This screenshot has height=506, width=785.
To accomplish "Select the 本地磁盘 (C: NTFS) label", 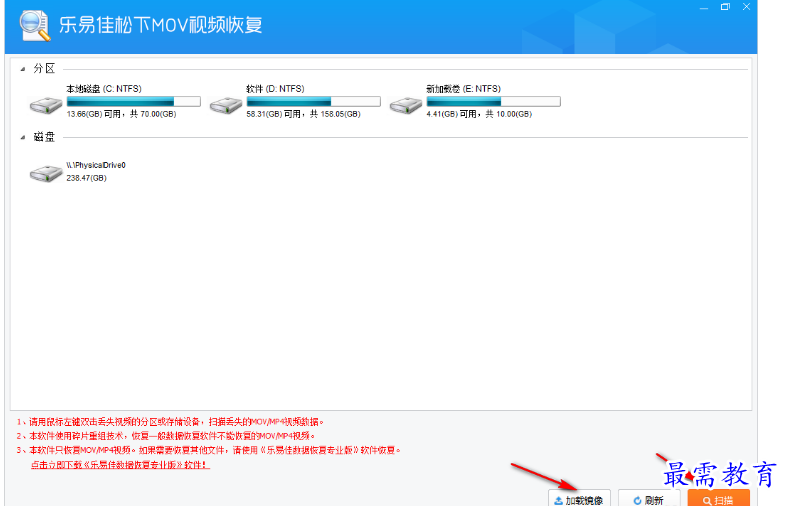I will point(104,89).
